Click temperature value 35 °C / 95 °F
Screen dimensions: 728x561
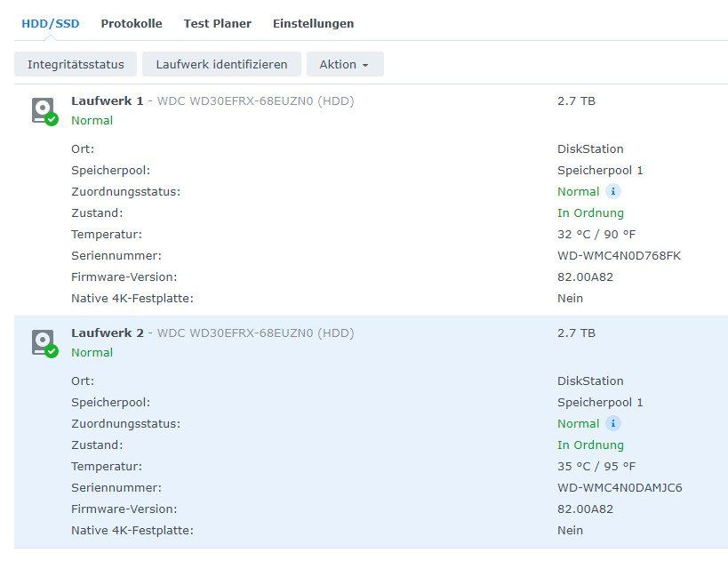coord(596,467)
